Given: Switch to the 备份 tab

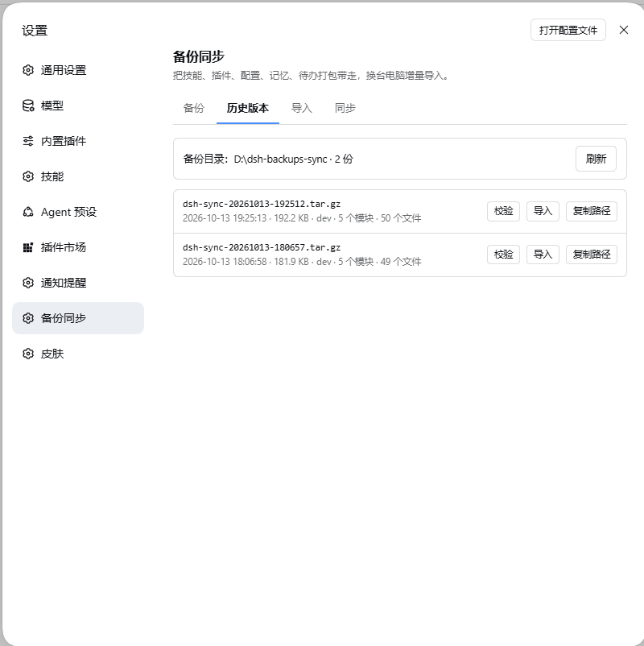Looking at the screenshot, I should [194, 109].
